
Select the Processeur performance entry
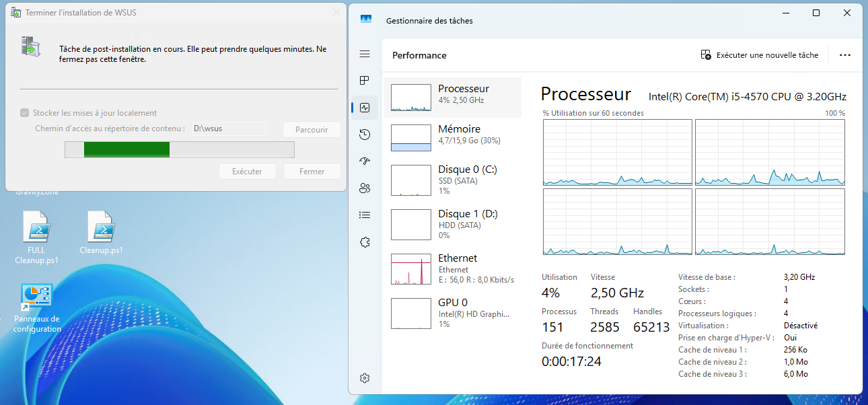pyautogui.click(x=453, y=98)
